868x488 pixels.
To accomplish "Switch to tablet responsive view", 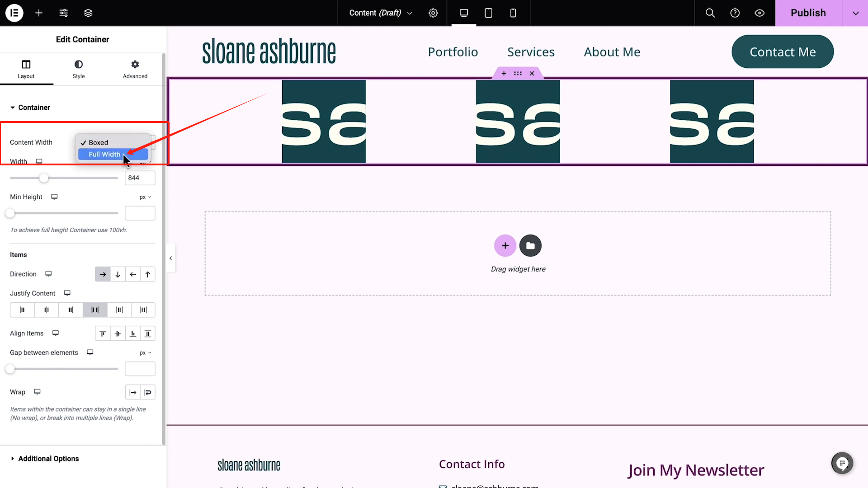I will (x=488, y=13).
